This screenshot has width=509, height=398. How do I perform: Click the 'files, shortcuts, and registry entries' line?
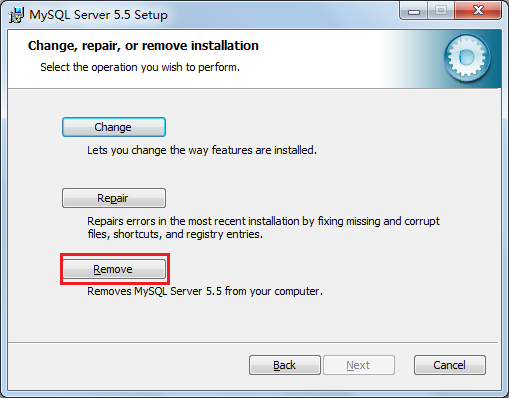point(175,234)
